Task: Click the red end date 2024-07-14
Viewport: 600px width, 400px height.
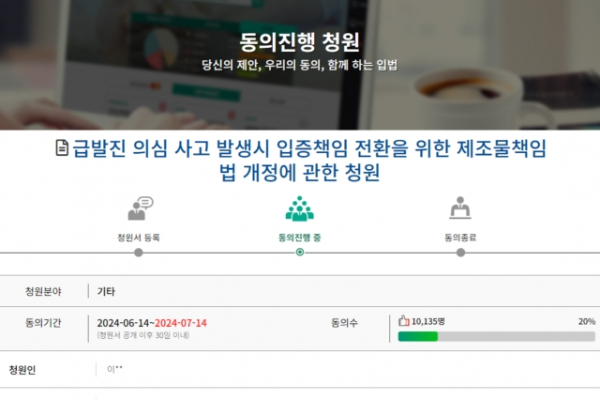Action: point(181,323)
